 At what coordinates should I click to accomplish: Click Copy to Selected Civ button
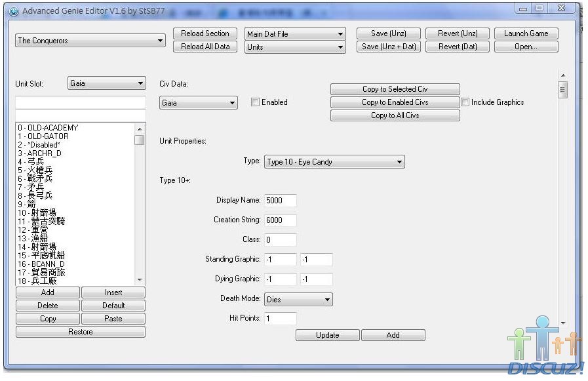coord(395,89)
